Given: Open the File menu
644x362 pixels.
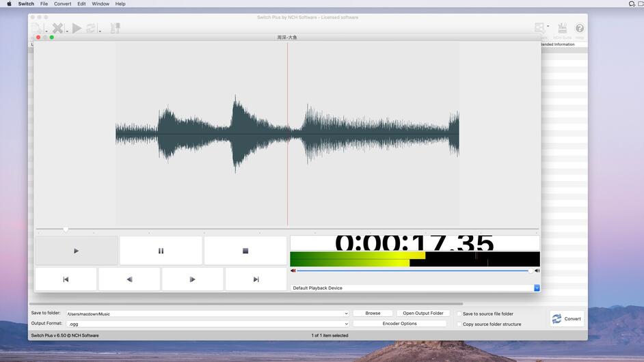Looking at the screenshot, I should 44,3.
